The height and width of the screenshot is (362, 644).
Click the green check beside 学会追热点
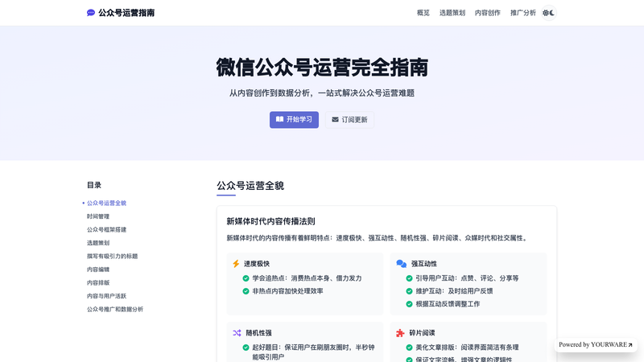pos(246,278)
